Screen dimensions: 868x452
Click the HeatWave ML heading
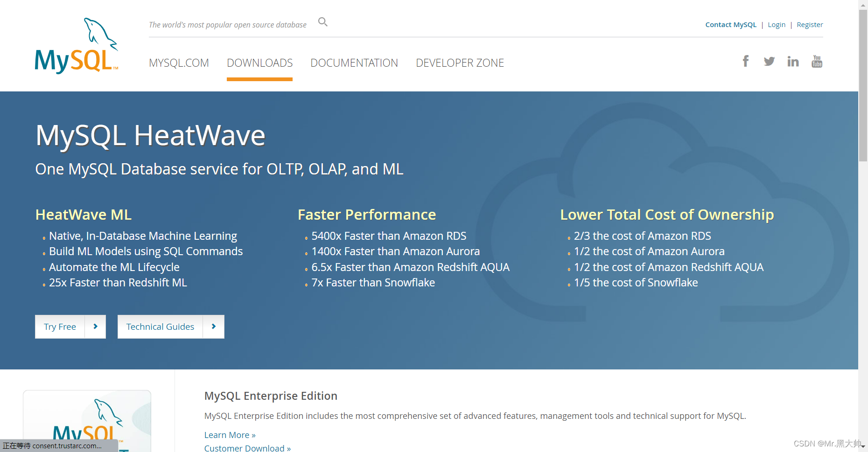(84, 215)
